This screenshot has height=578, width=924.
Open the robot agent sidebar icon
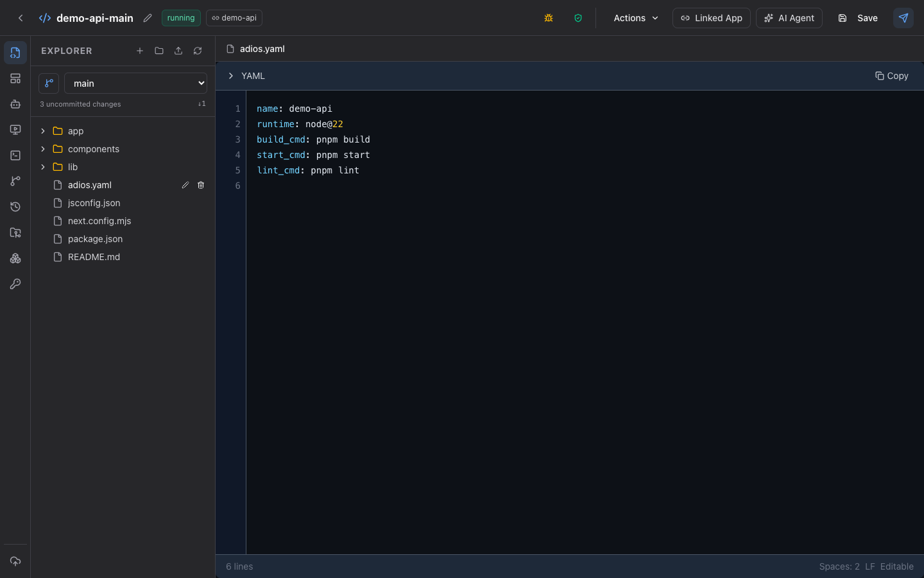tap(15, 104)
